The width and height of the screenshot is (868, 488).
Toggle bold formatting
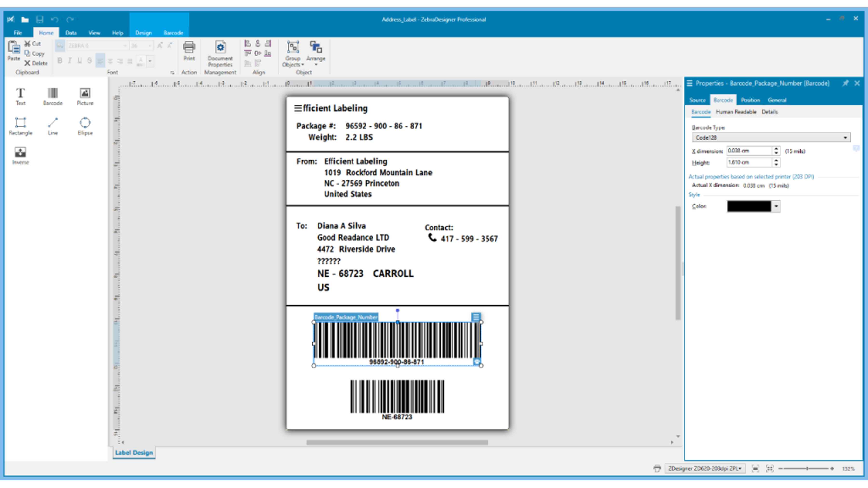60,61
